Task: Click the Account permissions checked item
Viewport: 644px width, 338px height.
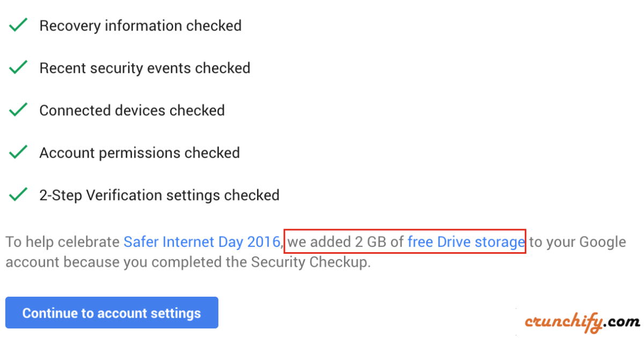Action: (x=140, y=152)
